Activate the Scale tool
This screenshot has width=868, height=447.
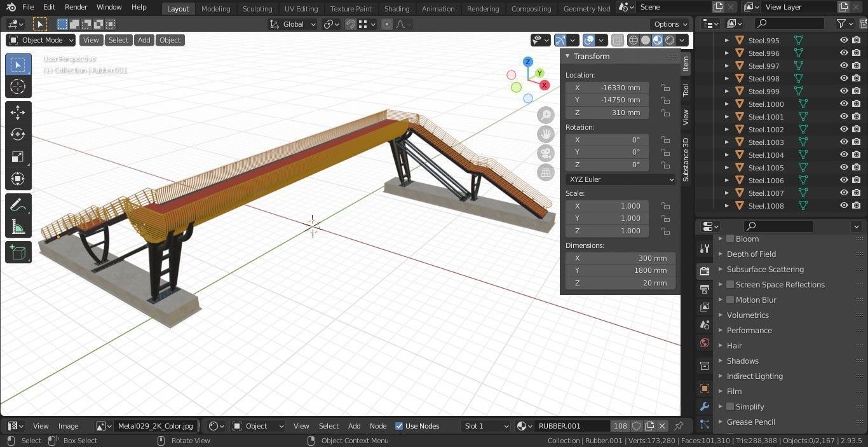click(x=18, y=157)
